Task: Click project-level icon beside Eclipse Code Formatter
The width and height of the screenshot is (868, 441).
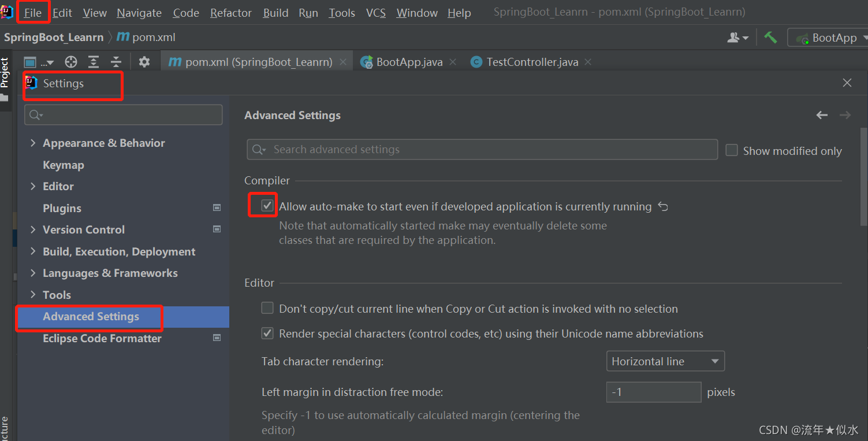Action: (x=217, y=338)
